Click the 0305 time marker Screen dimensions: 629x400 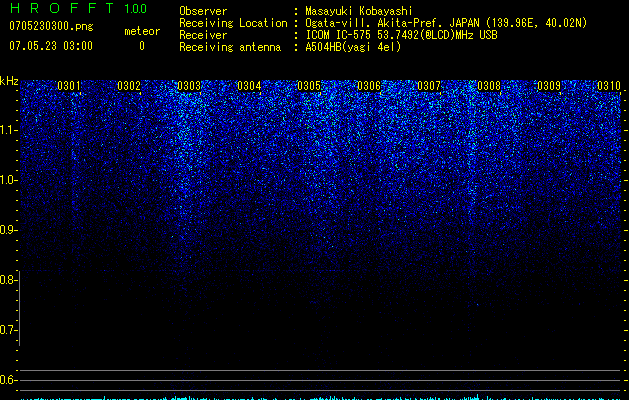coord(308,86)
